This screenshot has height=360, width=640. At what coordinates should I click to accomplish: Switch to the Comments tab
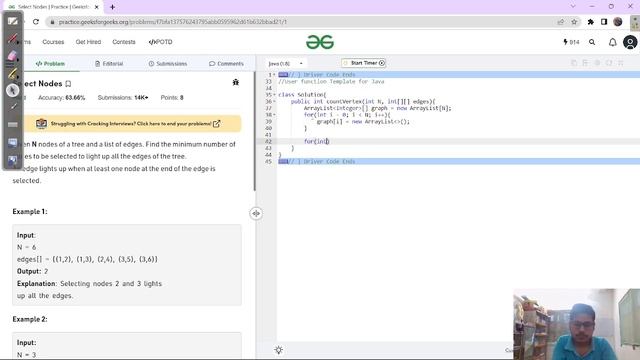(226, 64)
